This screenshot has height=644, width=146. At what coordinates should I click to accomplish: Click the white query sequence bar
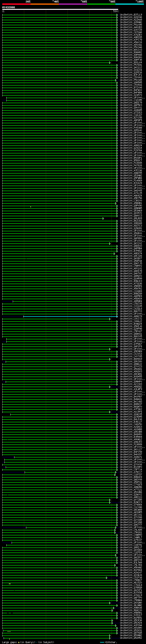(x=60, y=9)
